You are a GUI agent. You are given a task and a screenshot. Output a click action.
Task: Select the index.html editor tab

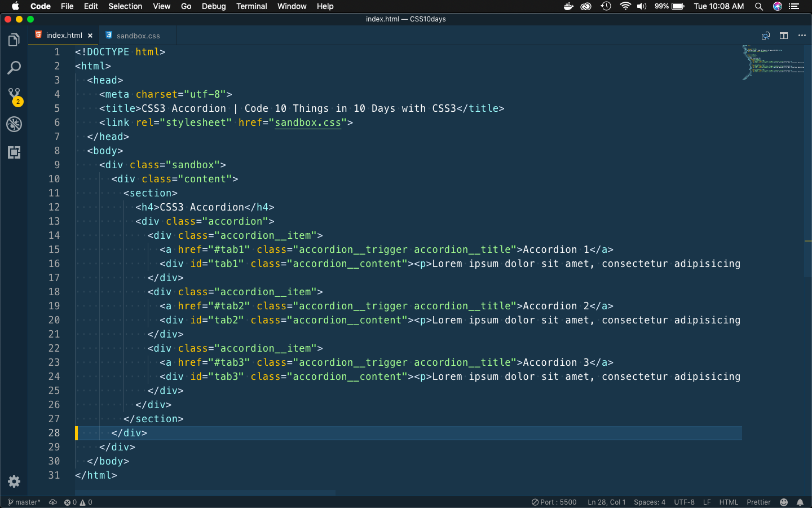pyautogui.click(x=64, y=36)
